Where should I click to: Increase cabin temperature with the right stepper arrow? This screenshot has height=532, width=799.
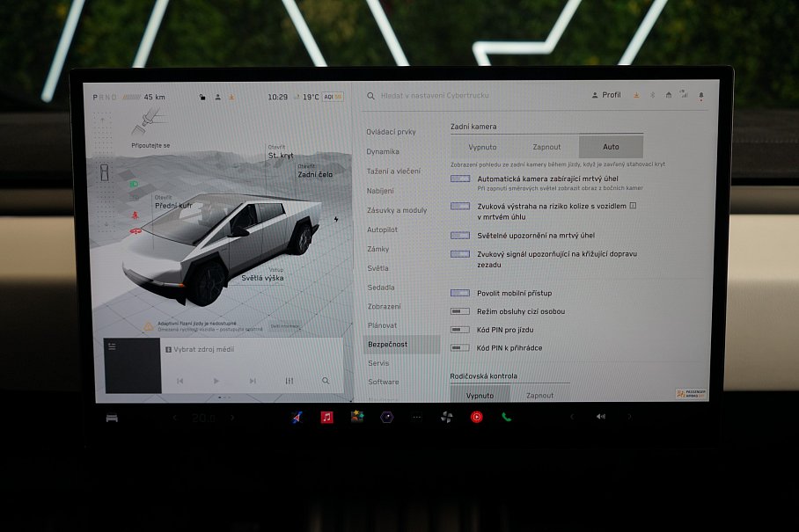(231, 419)
